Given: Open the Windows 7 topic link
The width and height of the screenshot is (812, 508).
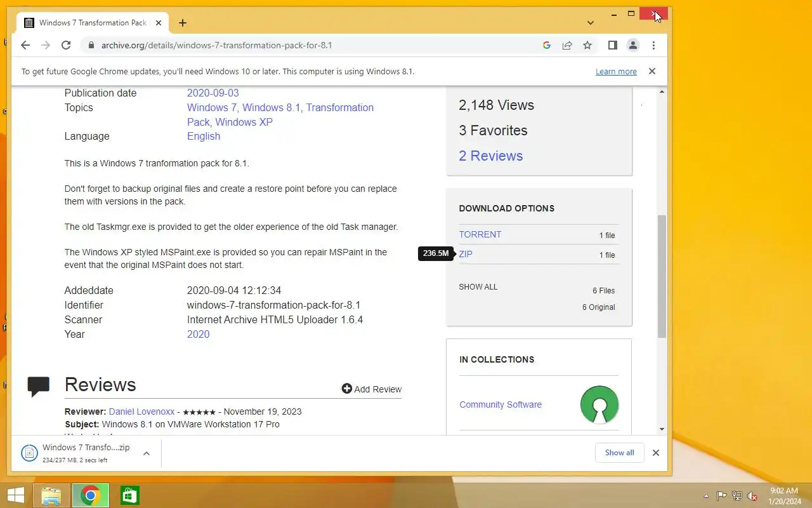Looking at the screenshot, I should [x=212, y=107].
